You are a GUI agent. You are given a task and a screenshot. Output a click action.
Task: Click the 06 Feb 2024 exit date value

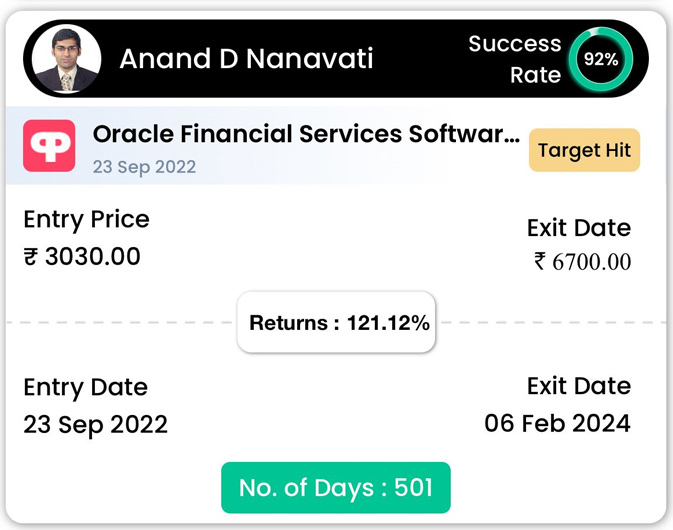tap(558, 424)
